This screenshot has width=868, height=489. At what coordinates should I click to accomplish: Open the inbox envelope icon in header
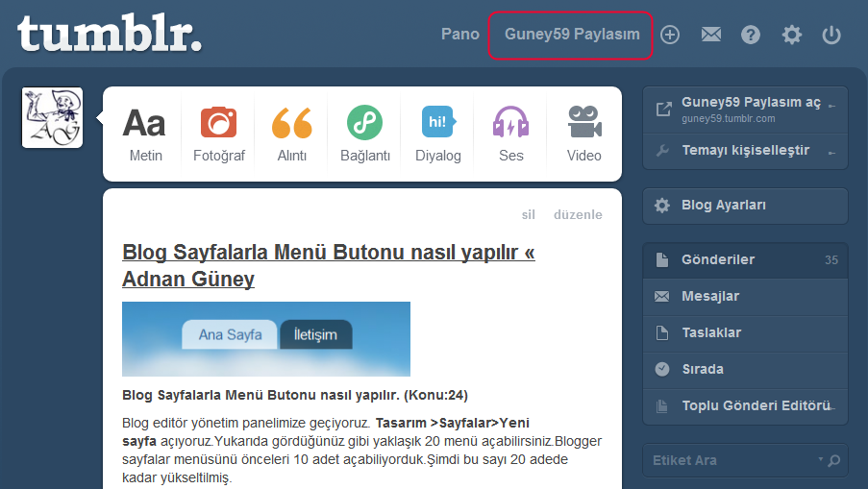[x=710, y=35]
